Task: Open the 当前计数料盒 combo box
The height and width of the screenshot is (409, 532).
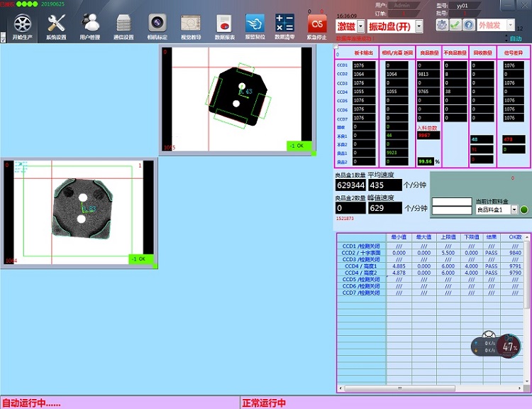Action: tap(514, 209)
